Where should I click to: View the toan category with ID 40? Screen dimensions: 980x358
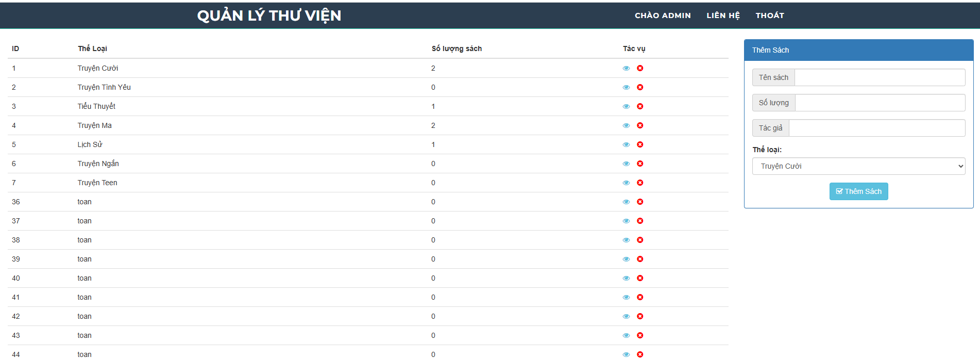pos(626,278)
